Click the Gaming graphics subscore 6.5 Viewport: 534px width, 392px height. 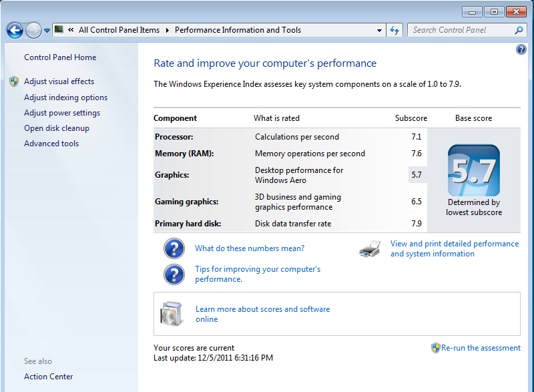417,202
